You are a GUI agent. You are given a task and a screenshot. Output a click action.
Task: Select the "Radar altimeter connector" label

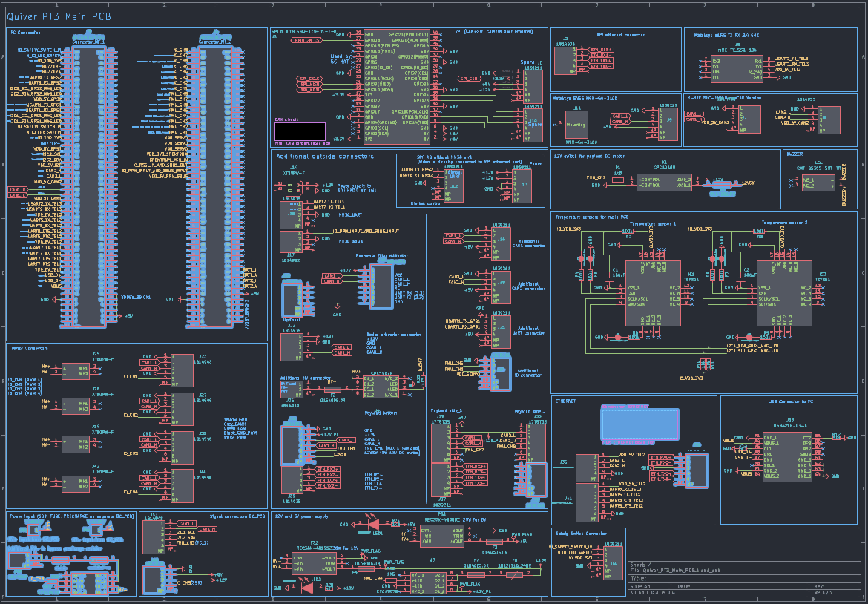pos(394,335)
